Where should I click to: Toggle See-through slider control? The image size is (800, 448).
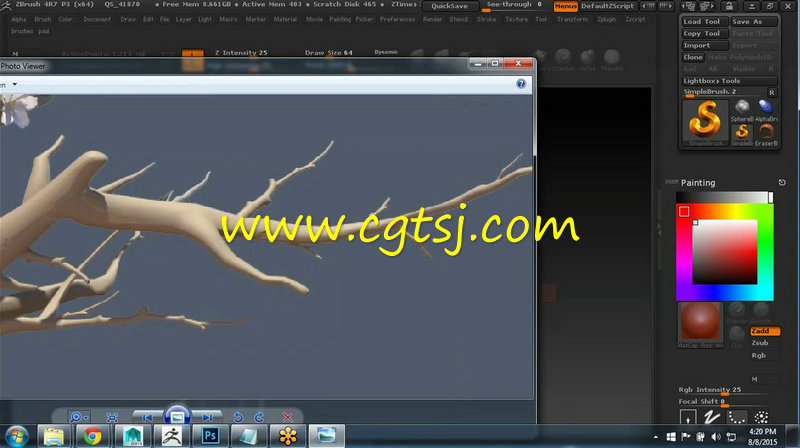[x=514, y=5]
